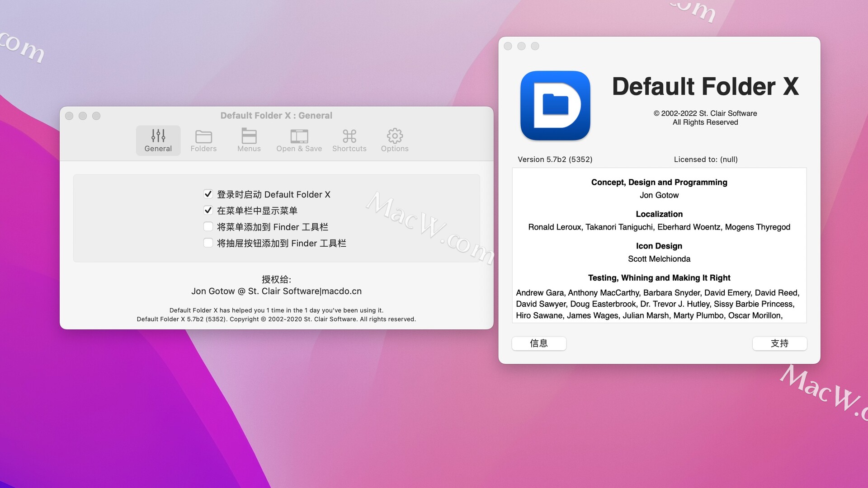Viewport: 868px width, 488px height.
Task: Enable 将菜单添加到 Finder 工具栏
Action: pos(208,227)
